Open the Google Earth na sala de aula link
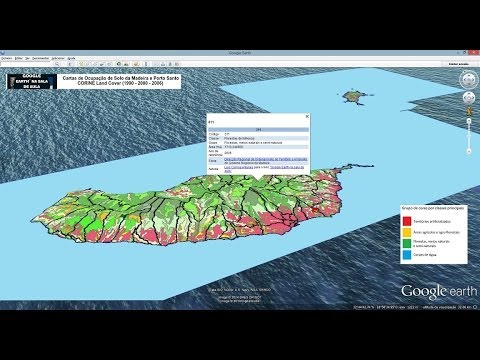 (x=287, y=167)
